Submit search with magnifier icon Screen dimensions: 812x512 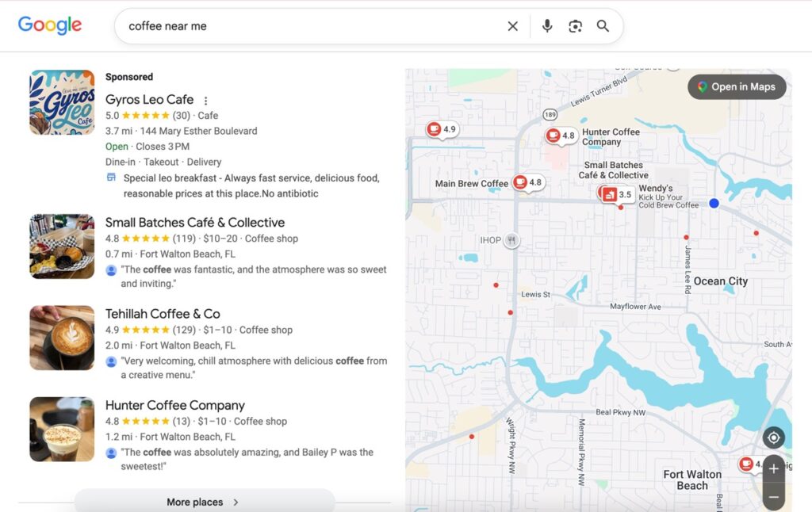coord(603,26)
